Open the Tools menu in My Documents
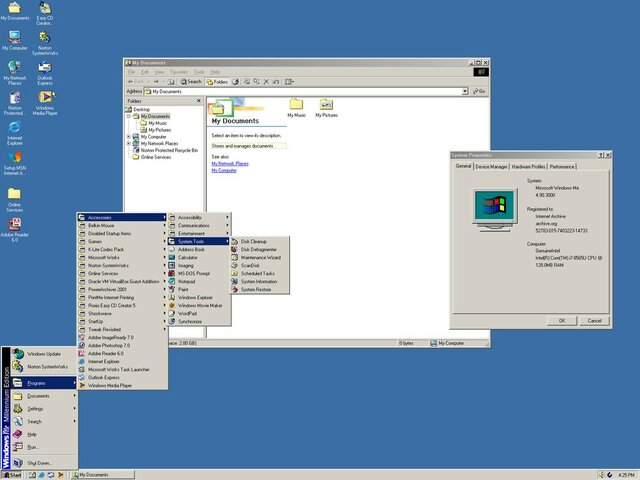Image resolution: width=640 pixels, height=480 pixels. point(199,72)
